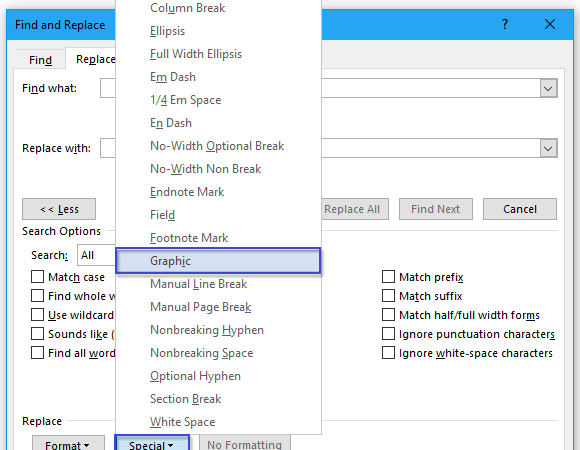
Task: Select the highlighted Graphic menu item
Action: (x=218, y=261)
